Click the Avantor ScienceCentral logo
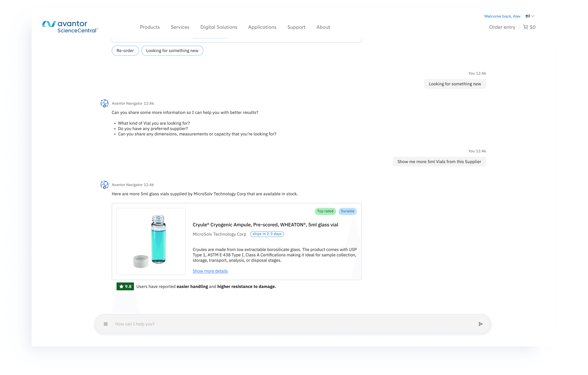The width and height of the screenshot is (588, 375). 70,27
